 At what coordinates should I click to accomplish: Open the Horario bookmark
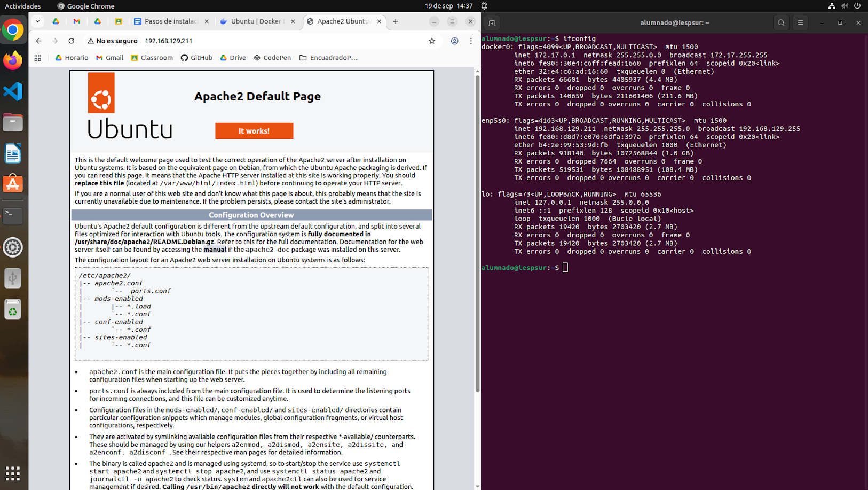click(x=72, y=58)
